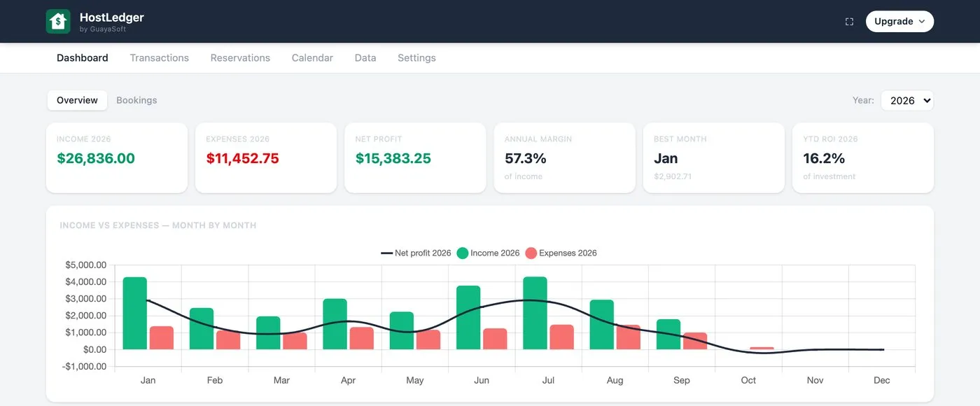Open the Calendar tab

click(x=312, y=58)
